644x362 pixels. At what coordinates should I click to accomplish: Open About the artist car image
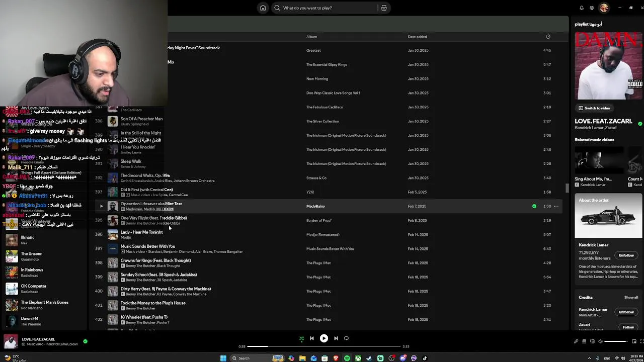coord(609,216)
